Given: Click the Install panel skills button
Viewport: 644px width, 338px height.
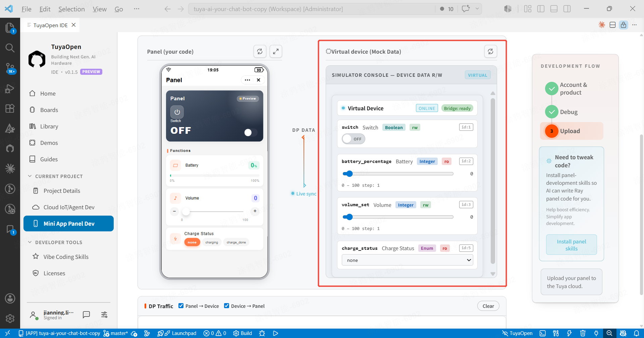Looking at the screenshot, I should 571,245.
